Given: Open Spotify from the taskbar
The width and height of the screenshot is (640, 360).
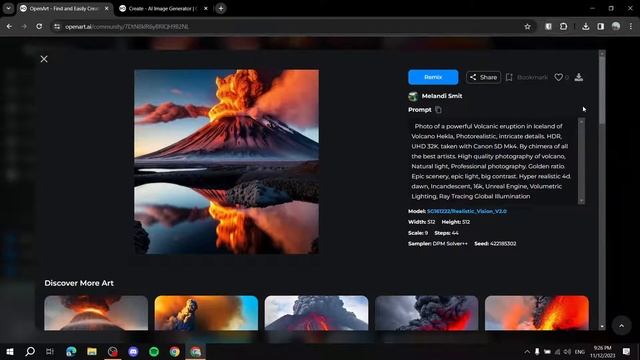Looking at the screenshot, I should click(x=154, y=351).
